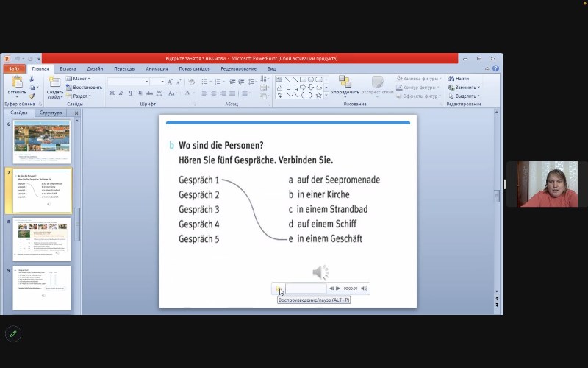
Task: Click the audio speaker icon on the slide
Action: click(x=320, y=273)
